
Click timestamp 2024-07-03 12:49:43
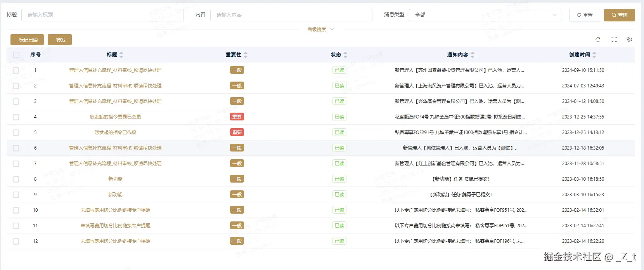(x=583, y=86)
